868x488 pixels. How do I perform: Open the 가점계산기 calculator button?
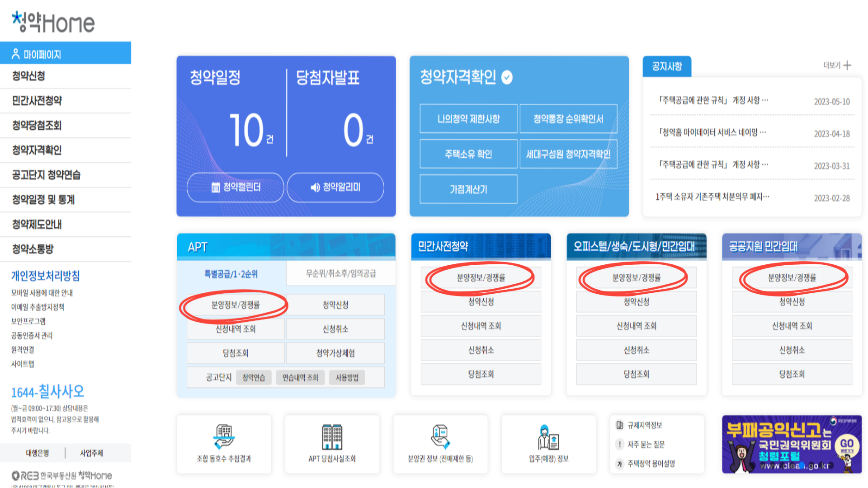[468, 189]
